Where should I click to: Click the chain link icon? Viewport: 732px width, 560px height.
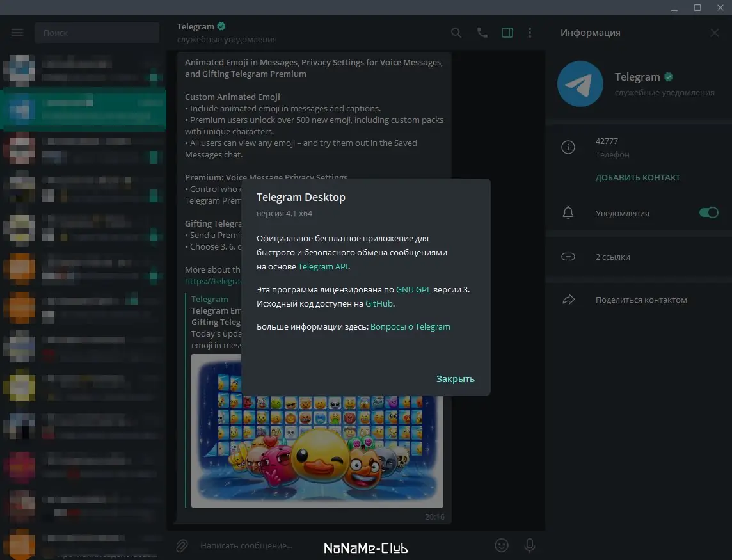[568, 257]
